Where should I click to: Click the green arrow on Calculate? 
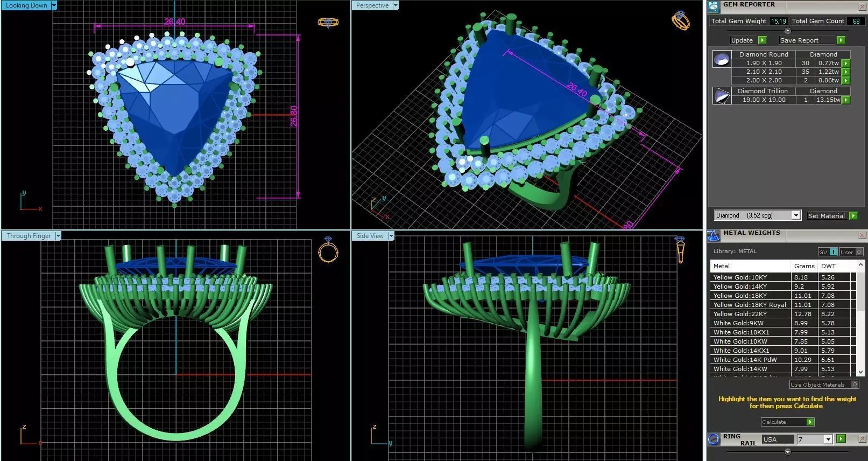[810, 422]
